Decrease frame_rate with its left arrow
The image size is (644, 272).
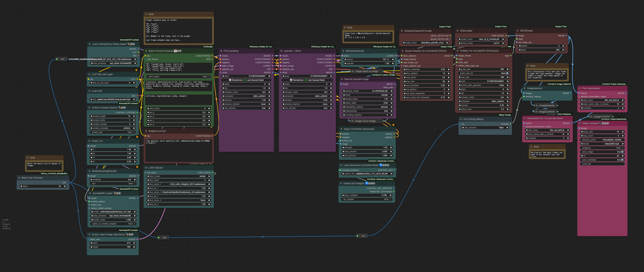[x=582, y=132]
